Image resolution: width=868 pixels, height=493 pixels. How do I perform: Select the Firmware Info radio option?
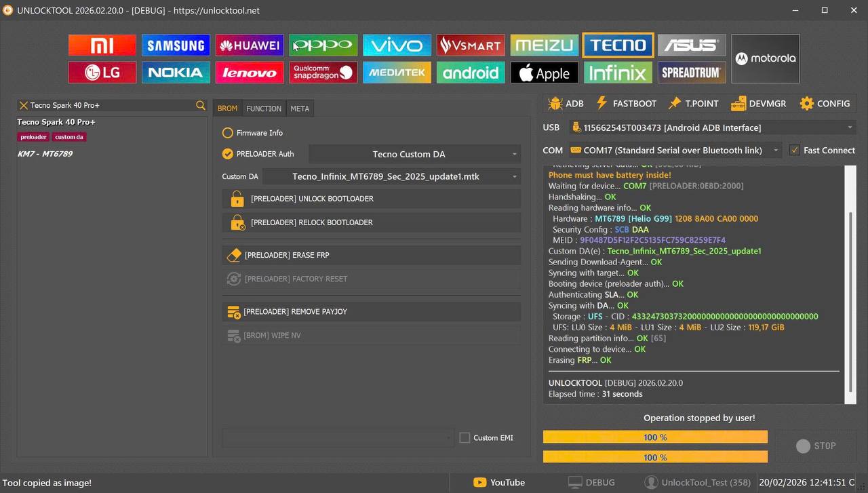[x=227, y=133]
